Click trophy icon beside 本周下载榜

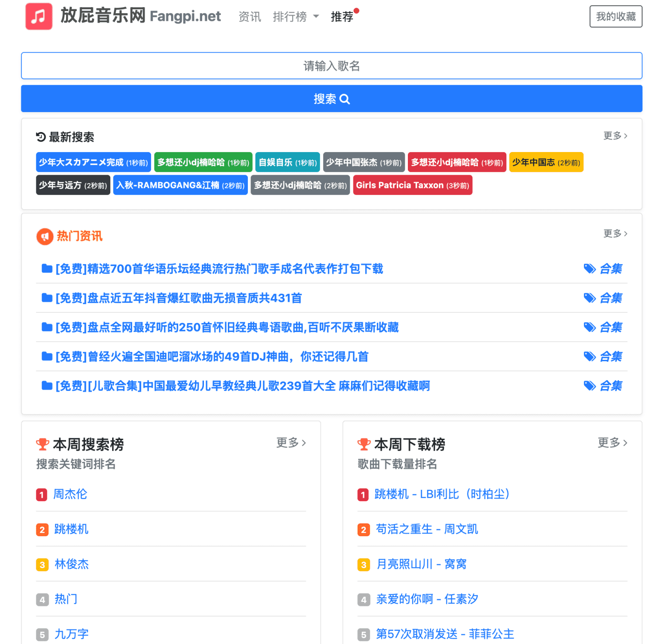pos(364,444)
